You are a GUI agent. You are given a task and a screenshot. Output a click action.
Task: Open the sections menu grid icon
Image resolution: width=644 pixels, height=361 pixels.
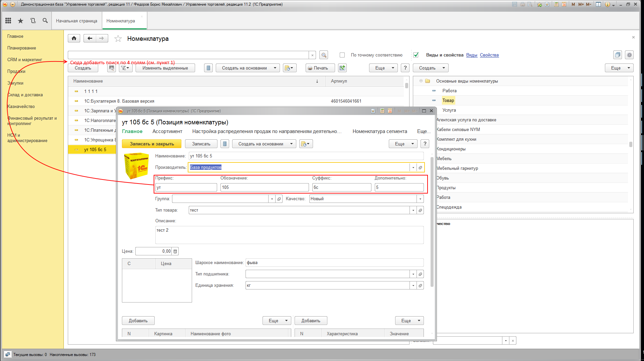8,21
